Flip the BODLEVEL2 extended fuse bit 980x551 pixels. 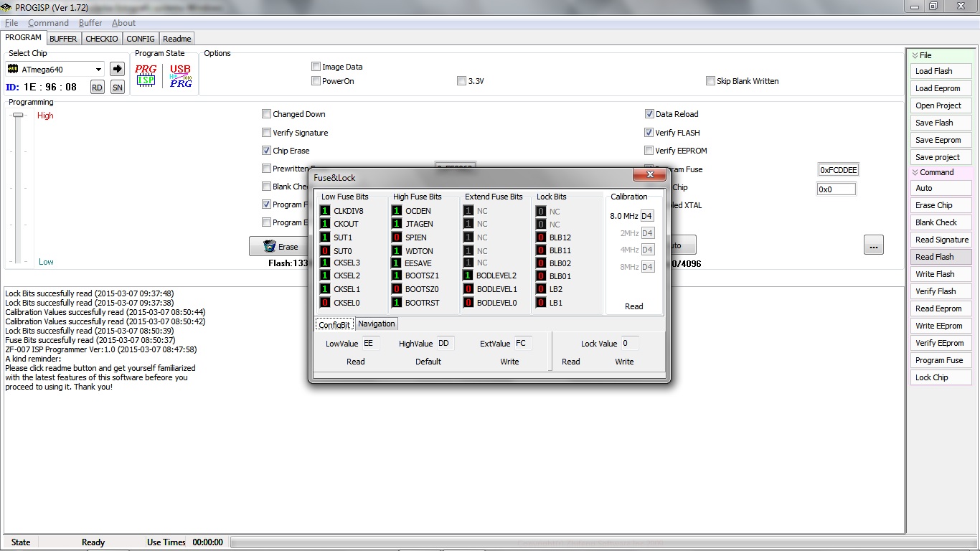click(468, 275)
